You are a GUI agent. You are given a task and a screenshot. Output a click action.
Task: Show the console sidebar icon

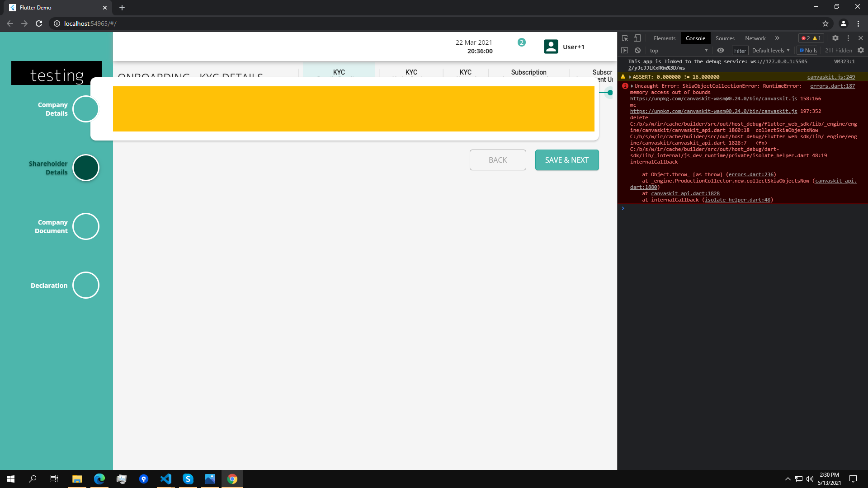624,50
